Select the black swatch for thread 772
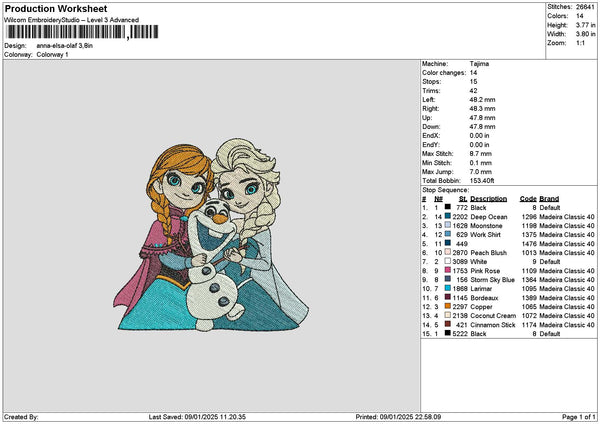Image resolution: width=600 pixels, height=424 pixels. click(x=447, y=207)
